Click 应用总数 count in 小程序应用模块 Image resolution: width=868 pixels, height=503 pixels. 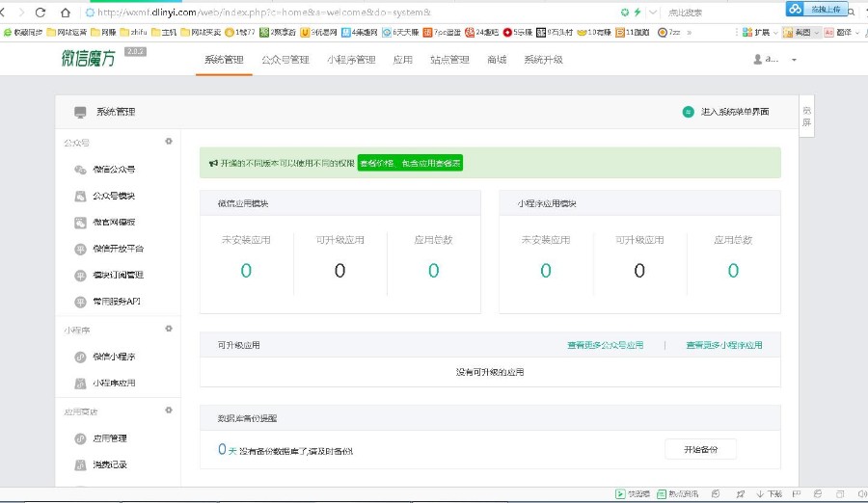point(733,271)
